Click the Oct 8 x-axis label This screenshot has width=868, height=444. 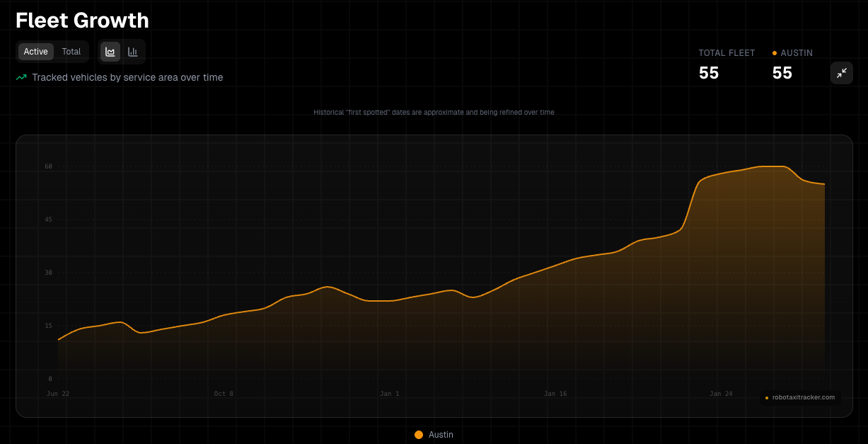pyautogui.click(x=224, y=394)
